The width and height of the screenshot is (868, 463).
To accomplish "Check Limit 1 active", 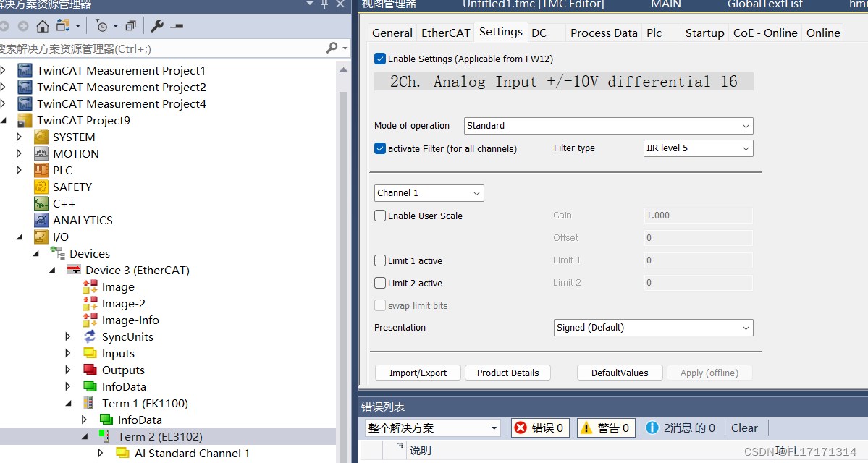I will click(x=380, y=260).
